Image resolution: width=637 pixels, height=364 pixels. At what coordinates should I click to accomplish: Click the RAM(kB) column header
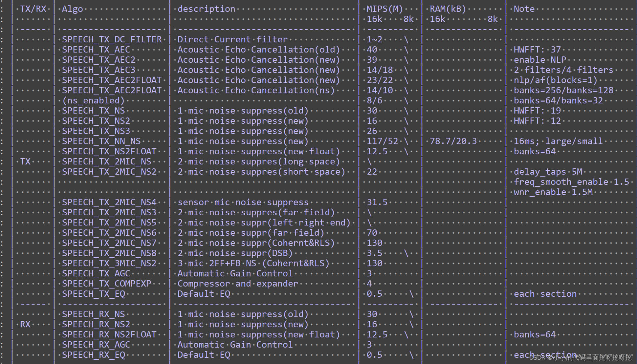pyautogui.click(x=448, y=9)
